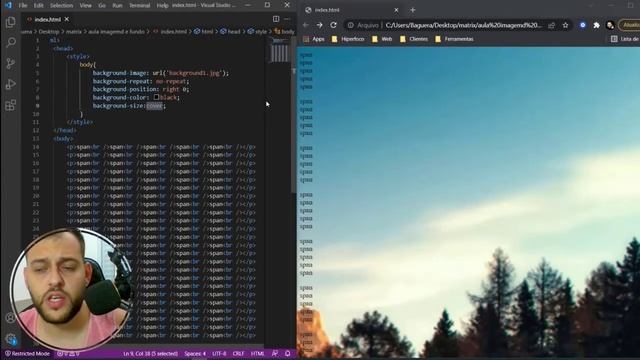Open the Edit menu
This screenshot has height=360, width=640.
click(38, 5)
